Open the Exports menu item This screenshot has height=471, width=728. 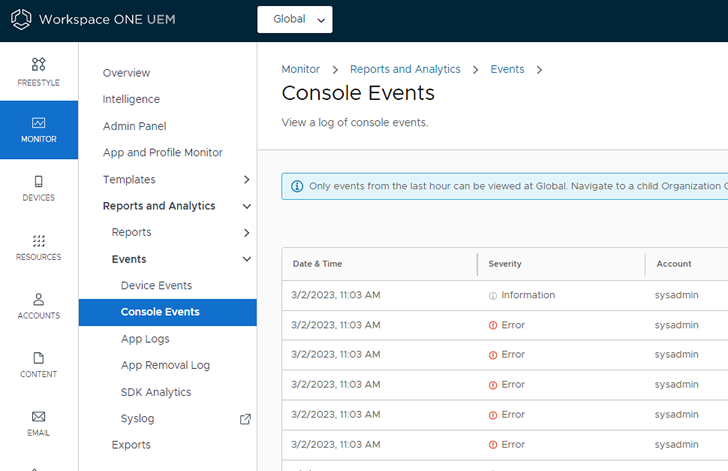pyautogui.click(x=131, y=445)
